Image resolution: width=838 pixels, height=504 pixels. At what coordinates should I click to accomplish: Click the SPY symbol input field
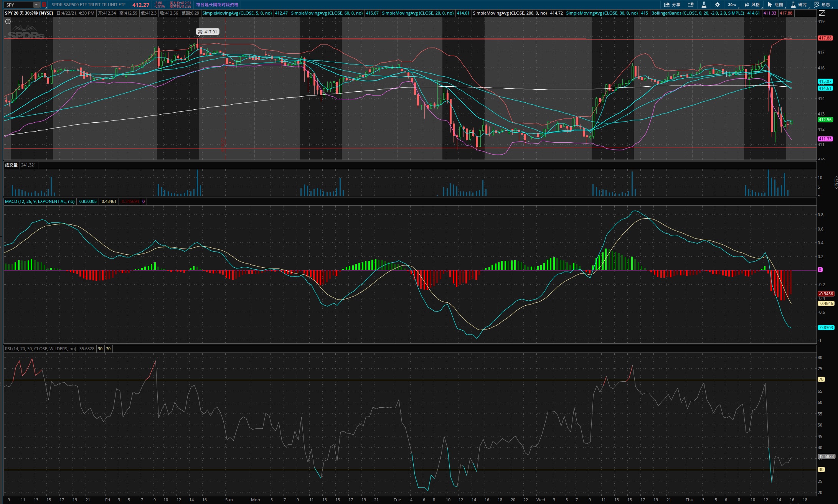19,5
